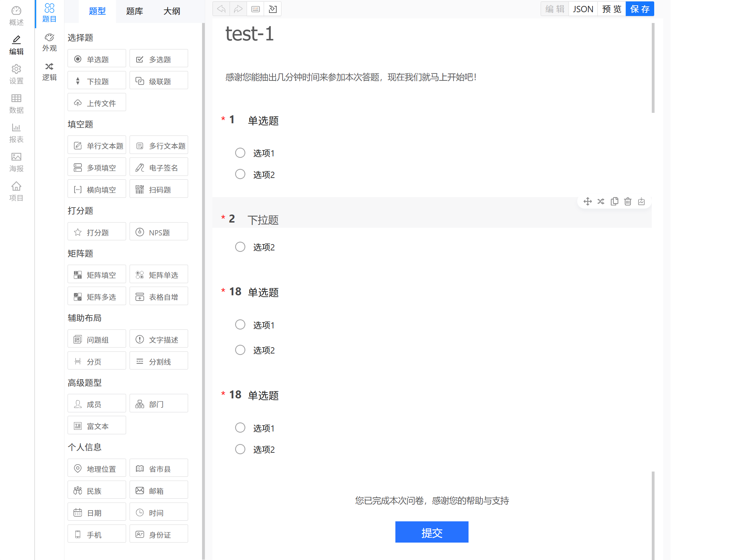Screen dimensions: 750x560
Task: Open the 外观 appearance panel
Action: (x=49, y=42)
